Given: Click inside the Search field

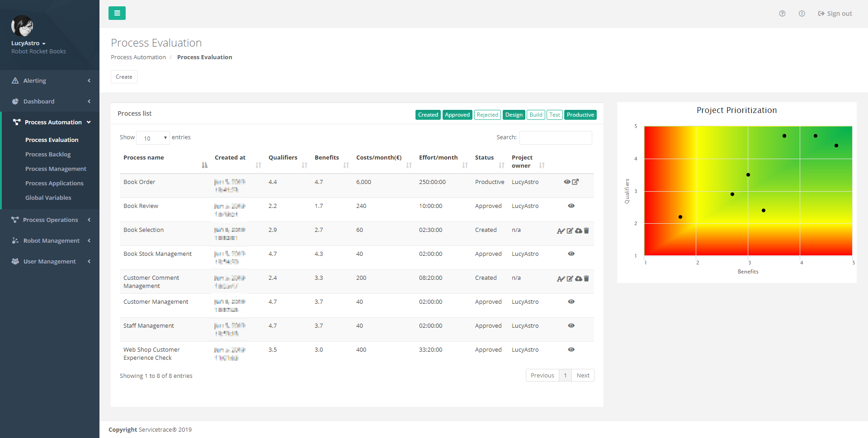Looking at the screenshot, I should pyautogui.click(x=556, y=137).
